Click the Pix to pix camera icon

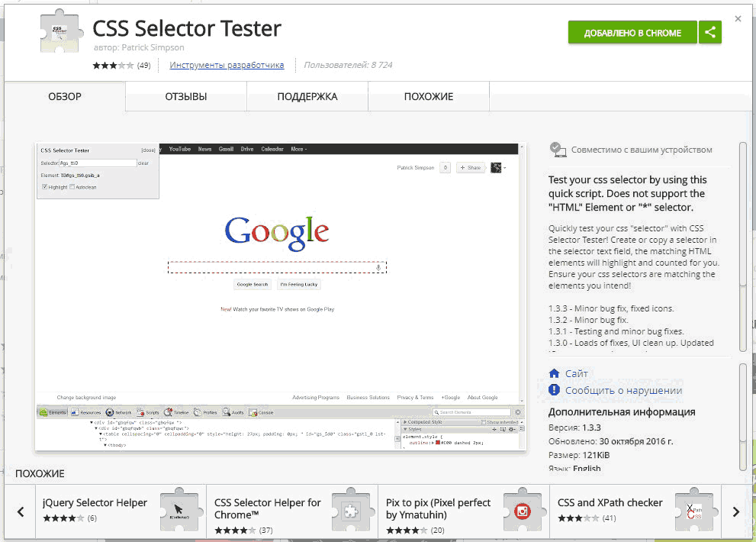pyautogui.click(x=522, y=511)
